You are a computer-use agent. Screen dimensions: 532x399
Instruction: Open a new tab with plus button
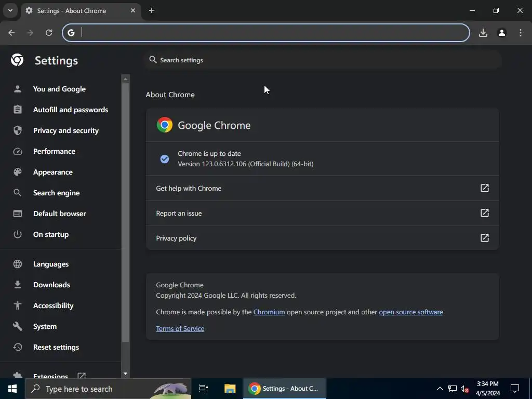152,10
